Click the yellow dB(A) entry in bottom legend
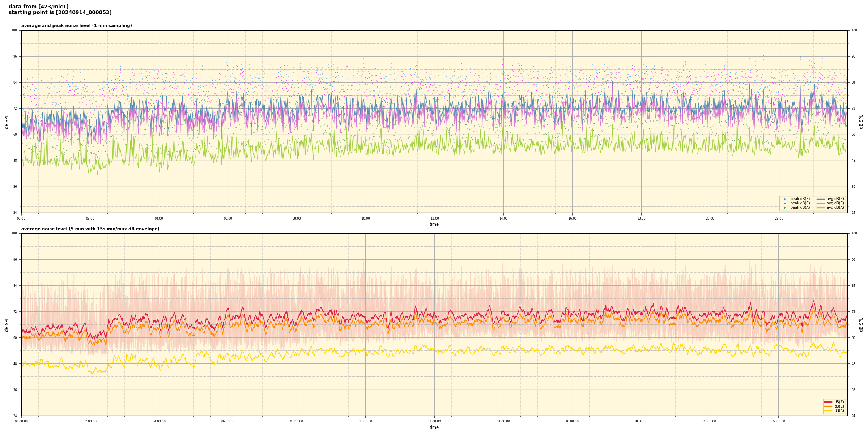The width and height of the screenshot is (868, 434). 839,410
